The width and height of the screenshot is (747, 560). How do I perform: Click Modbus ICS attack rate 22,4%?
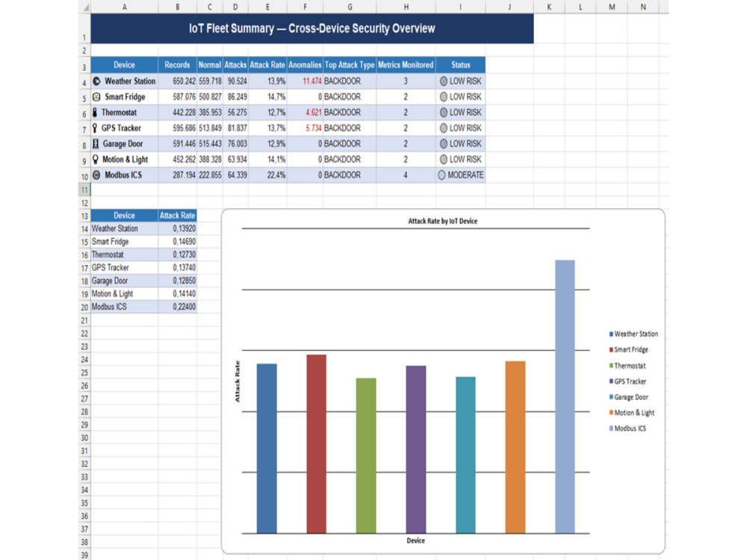click(x=267, y=175)
